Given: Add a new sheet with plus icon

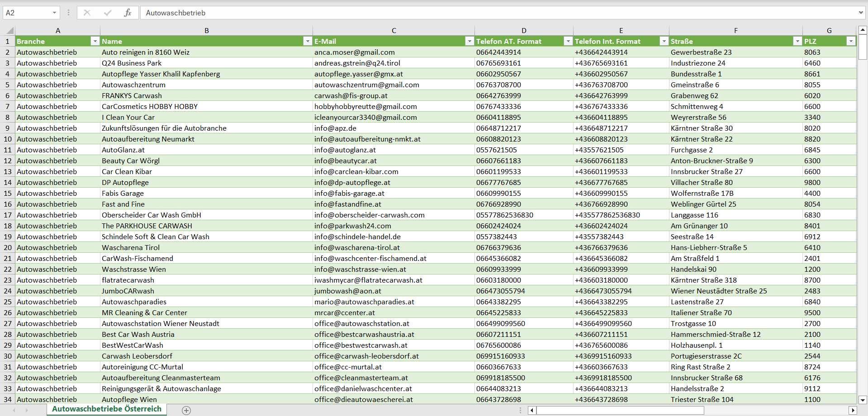Looking at the screenshot, I should pyautogui.click(x=186, y=410).
